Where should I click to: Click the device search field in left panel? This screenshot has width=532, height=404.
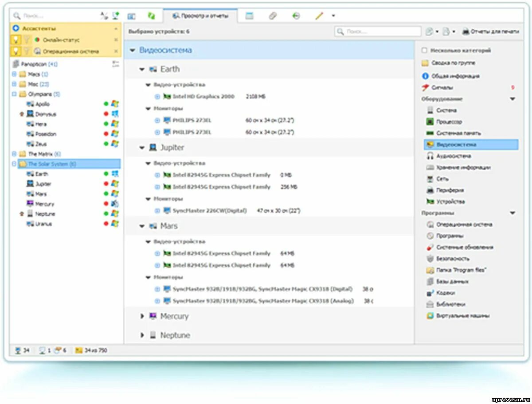tap(55, 16)
